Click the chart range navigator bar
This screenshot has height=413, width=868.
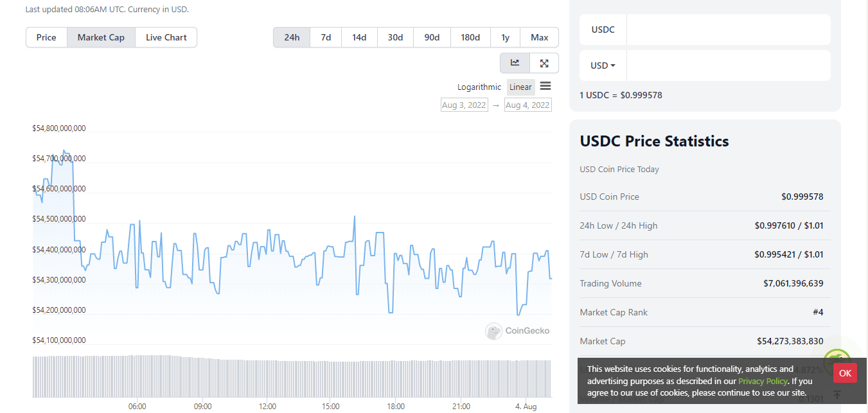(292, 377)
